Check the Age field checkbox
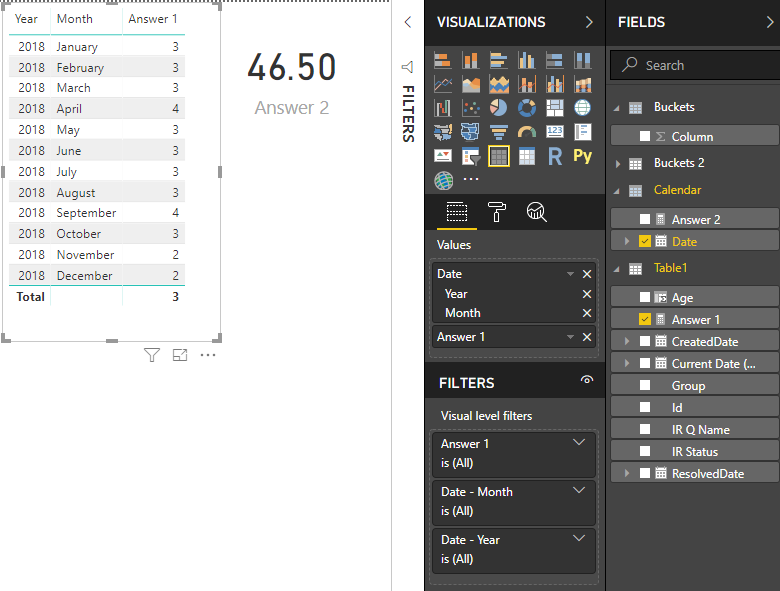The image size is (780, 591). pyautogui.click(x=645, y=297)
